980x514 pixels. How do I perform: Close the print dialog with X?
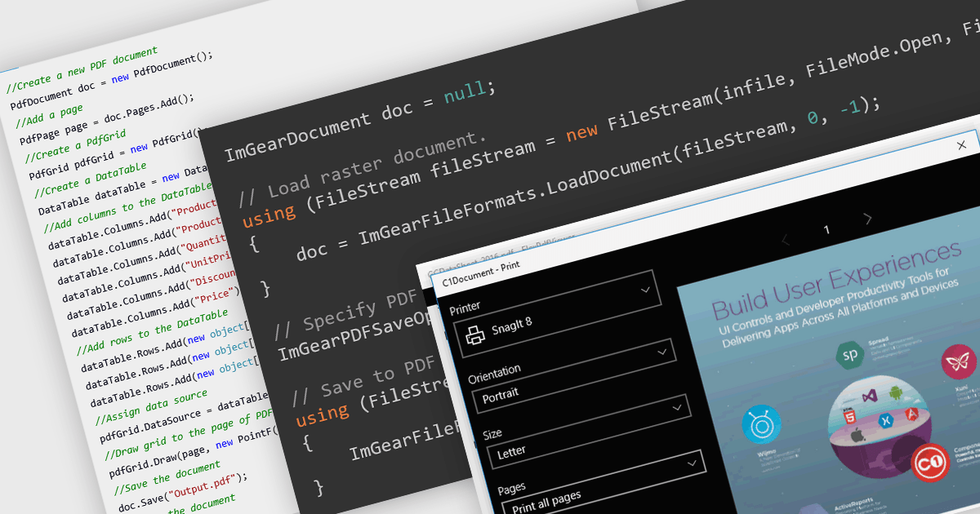tap(961, 145)
